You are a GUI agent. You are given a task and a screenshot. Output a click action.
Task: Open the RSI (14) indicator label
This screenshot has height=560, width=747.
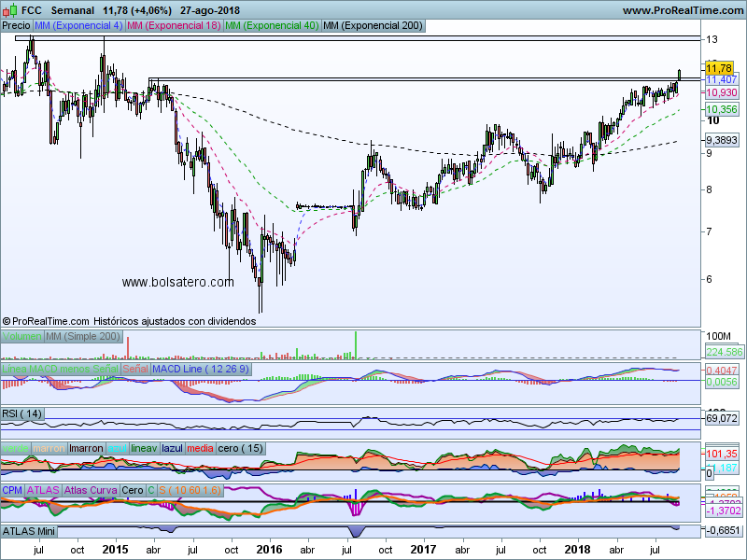(22, 413)
